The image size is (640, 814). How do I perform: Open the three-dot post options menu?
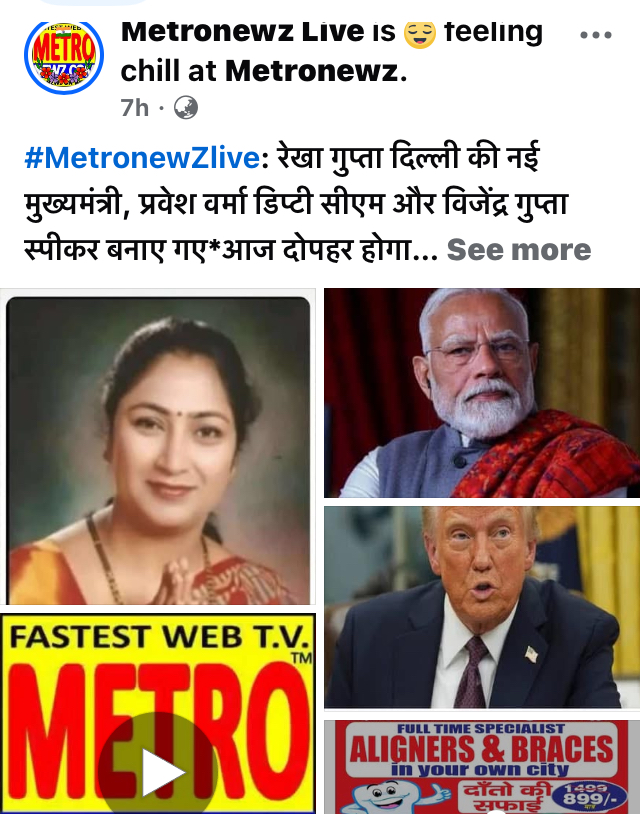(596, 35)
